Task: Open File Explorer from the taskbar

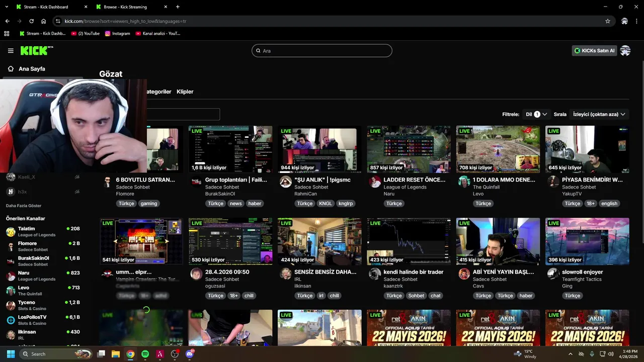Action: click(116, 354)
